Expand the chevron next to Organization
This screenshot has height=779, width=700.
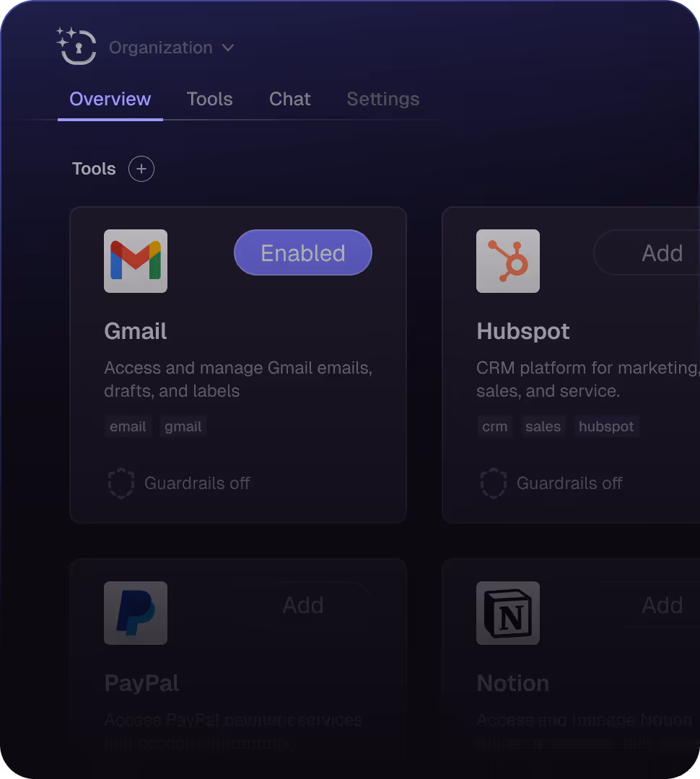tap(228, 48)
